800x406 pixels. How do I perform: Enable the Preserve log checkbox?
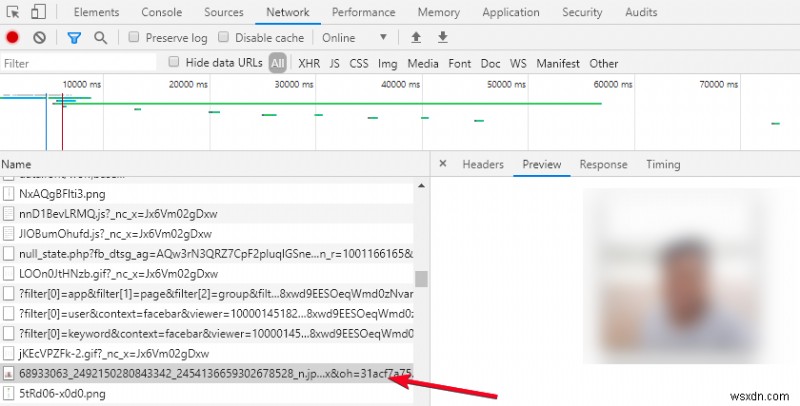tap(134, 37)
